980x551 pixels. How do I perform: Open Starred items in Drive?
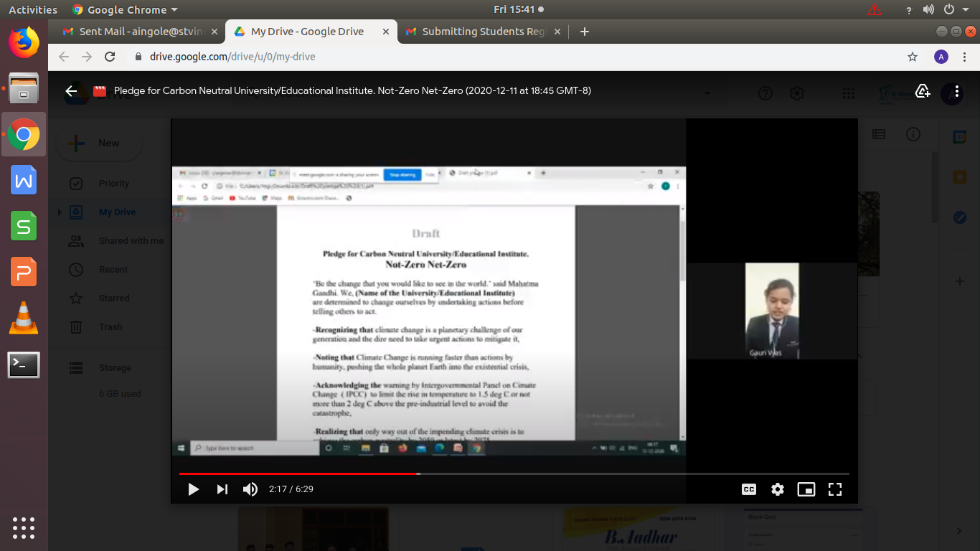pos(114,298)
